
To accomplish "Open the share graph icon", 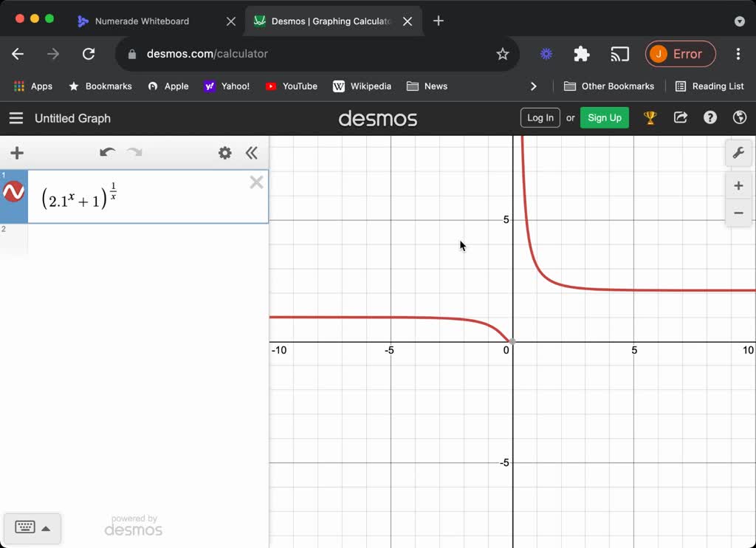I will [680, 117].
